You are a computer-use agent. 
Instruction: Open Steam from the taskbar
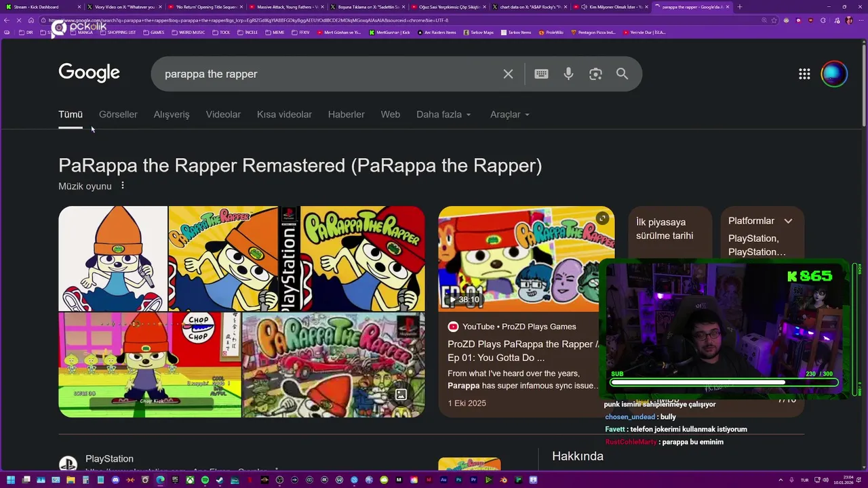point(220,480)
